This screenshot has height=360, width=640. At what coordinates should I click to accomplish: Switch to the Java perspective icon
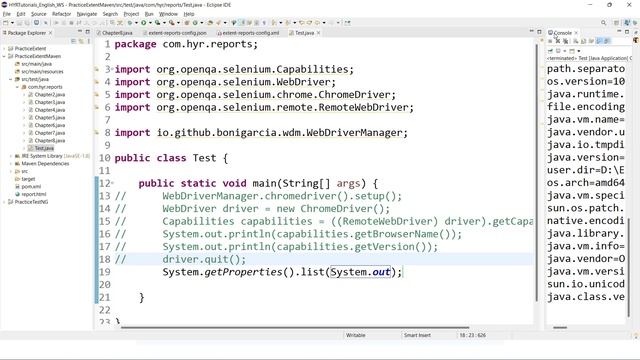click(x=627, y=23)
